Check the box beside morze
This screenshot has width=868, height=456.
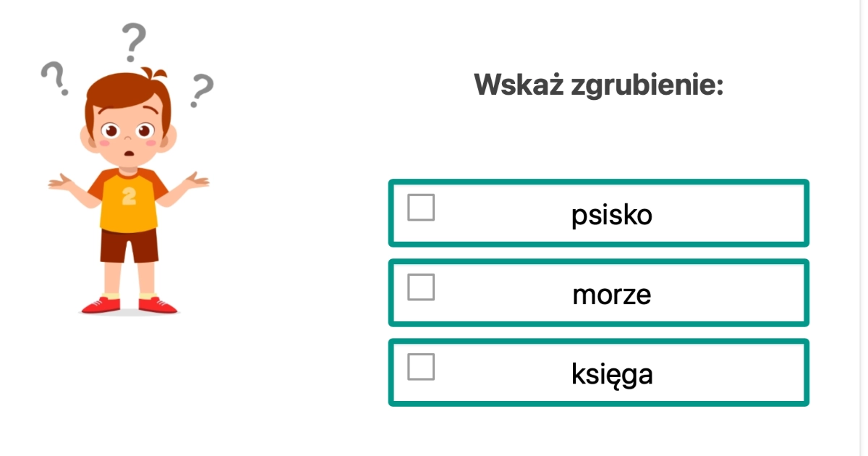[421, 287]
